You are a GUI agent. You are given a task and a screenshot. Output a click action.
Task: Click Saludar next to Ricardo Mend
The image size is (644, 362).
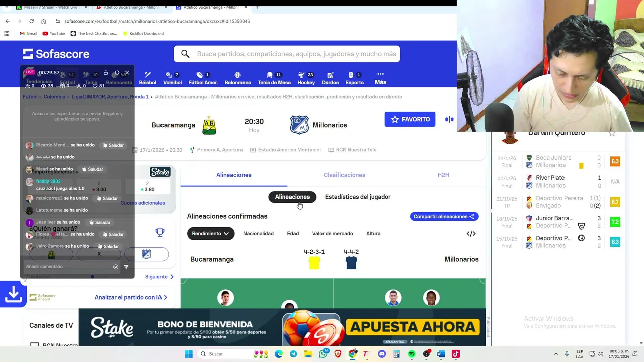coord(112,145)
